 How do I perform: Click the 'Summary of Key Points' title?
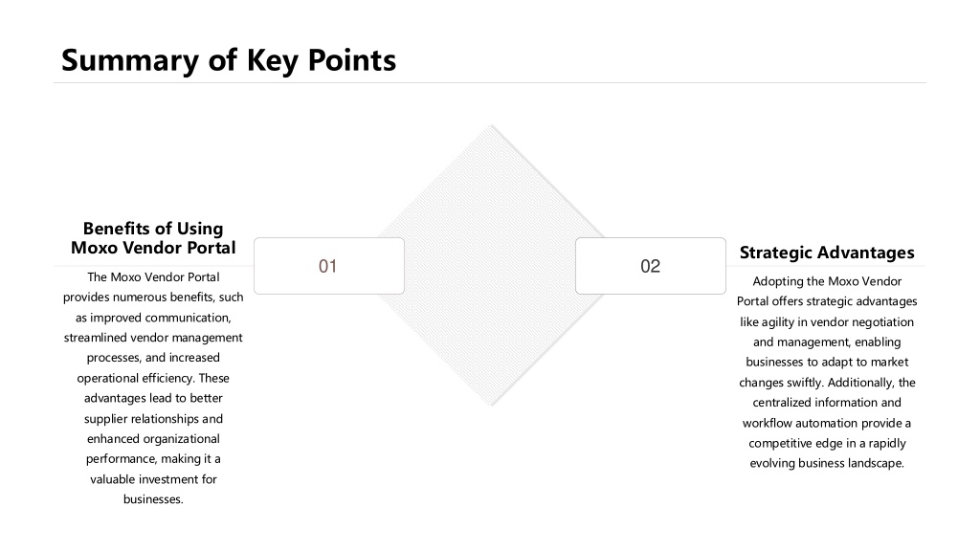(x=229, y=60)
